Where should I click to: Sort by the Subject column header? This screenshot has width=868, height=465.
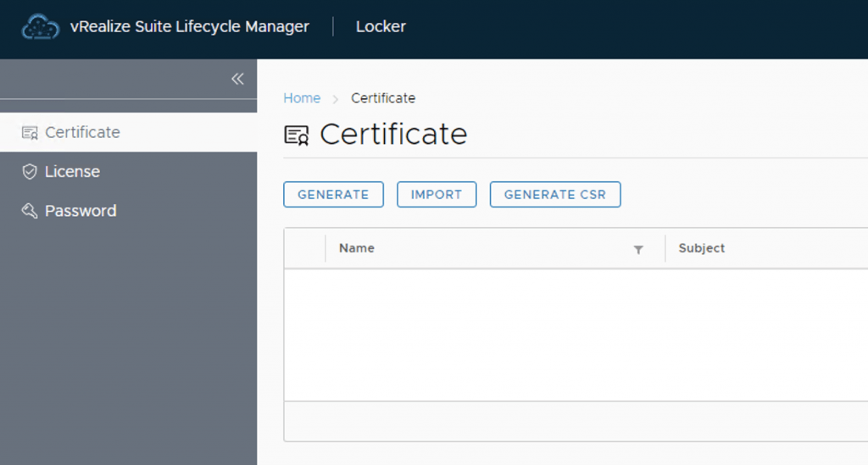click(x=702, y=248)
